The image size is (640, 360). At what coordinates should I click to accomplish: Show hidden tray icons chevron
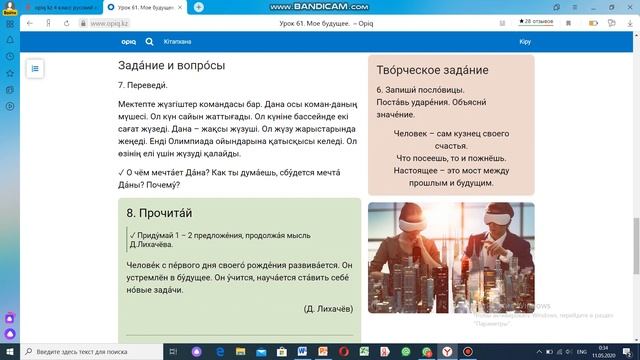click(x=539, y=351)
